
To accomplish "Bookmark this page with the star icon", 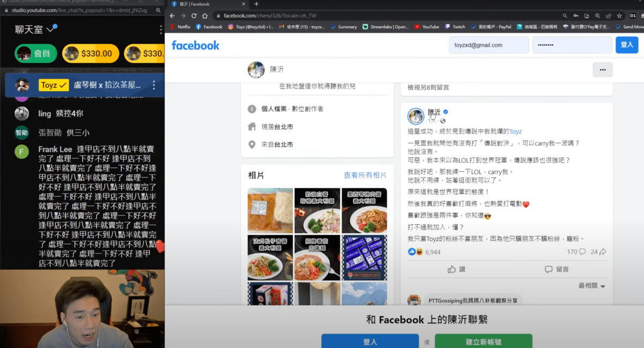I will tap(620, 16).
